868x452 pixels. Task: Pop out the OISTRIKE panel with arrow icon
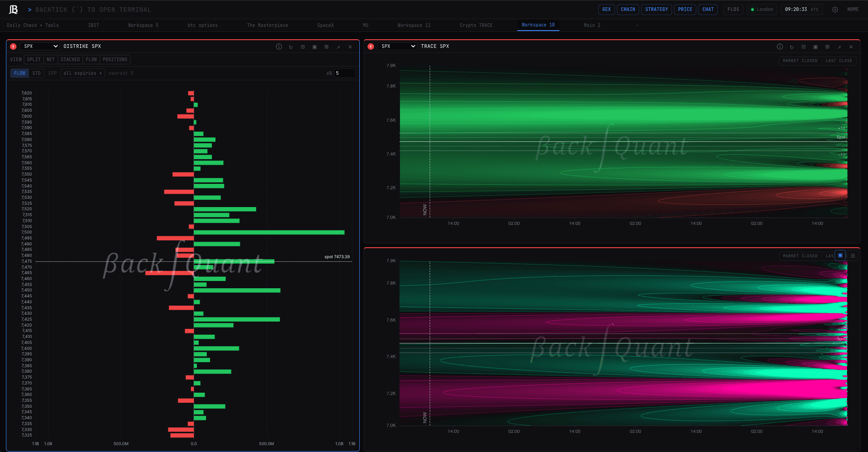tap(338, 47)
